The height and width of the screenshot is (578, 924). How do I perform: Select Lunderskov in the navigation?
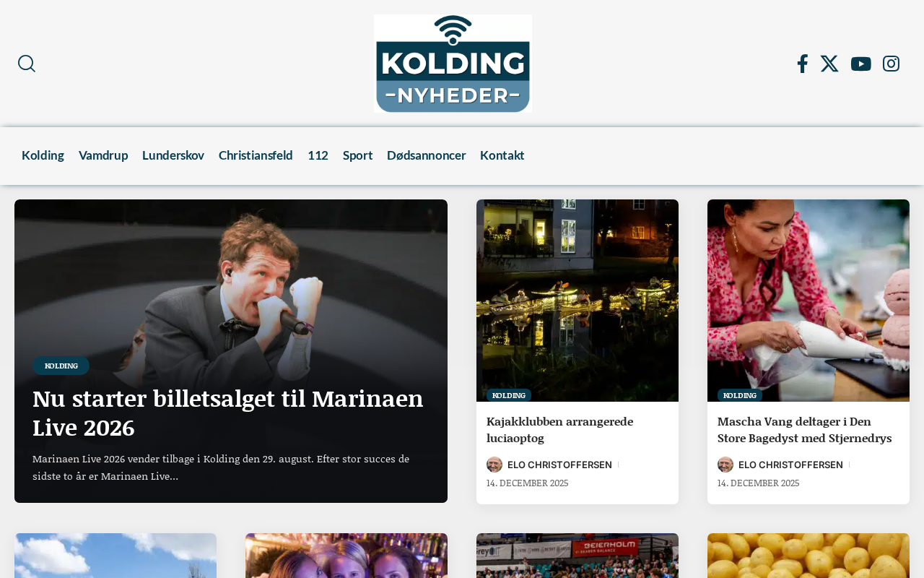point(173,155)
